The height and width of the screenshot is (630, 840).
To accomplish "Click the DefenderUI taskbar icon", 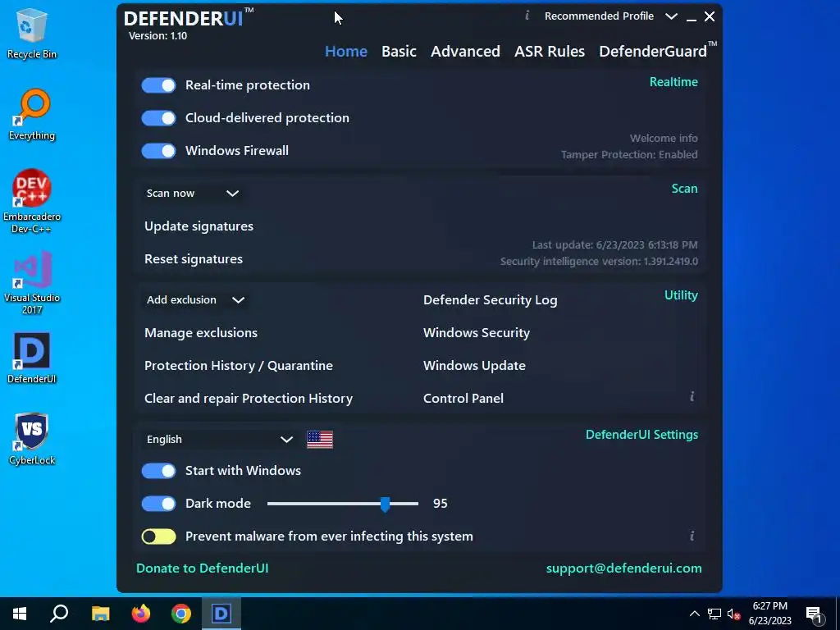I will pos(221,614).
